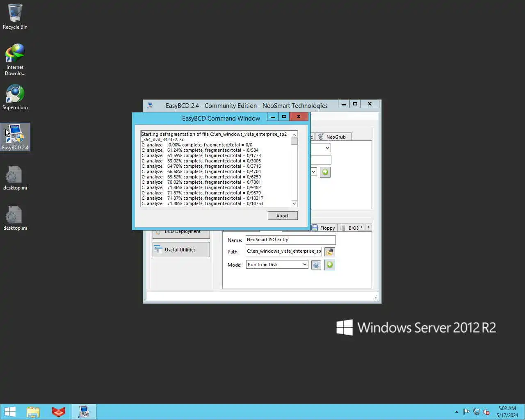This screenshot has height=420, width=525.
Task: Click the network tray icon
Action: pos(476,412)
